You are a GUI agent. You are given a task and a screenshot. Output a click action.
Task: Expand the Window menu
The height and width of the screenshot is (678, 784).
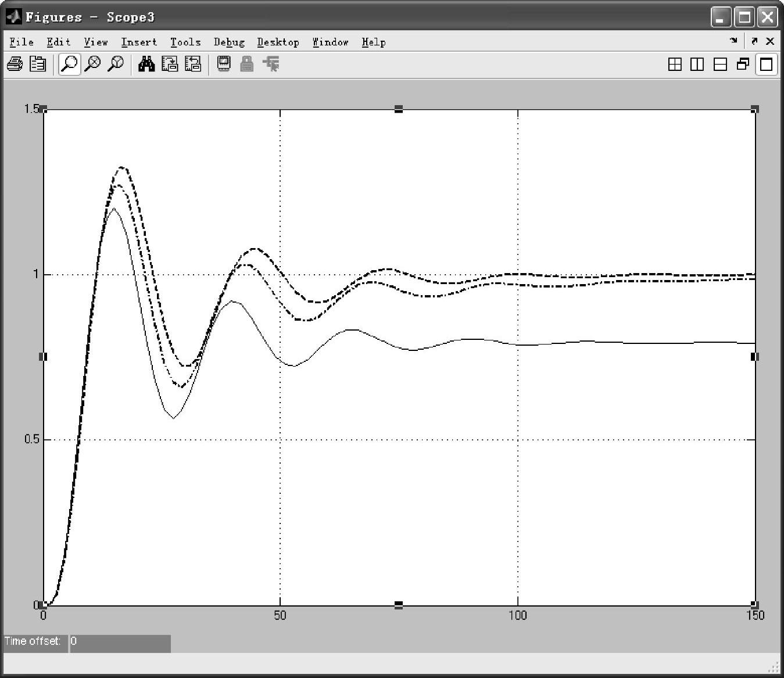(x=330, y=42)
